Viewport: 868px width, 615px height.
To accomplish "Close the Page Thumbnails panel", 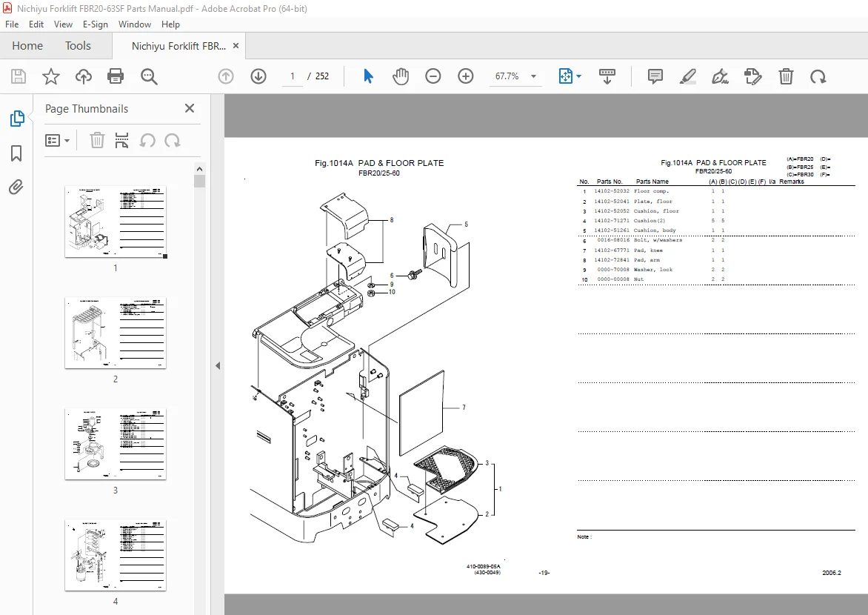I will pyautogui.click(x=190, y=109).
